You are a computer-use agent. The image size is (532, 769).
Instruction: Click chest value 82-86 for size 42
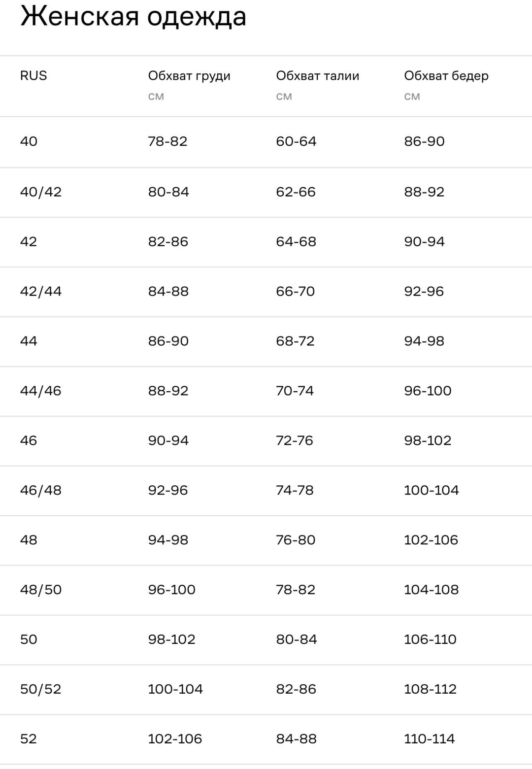click(x=168, y=241)
